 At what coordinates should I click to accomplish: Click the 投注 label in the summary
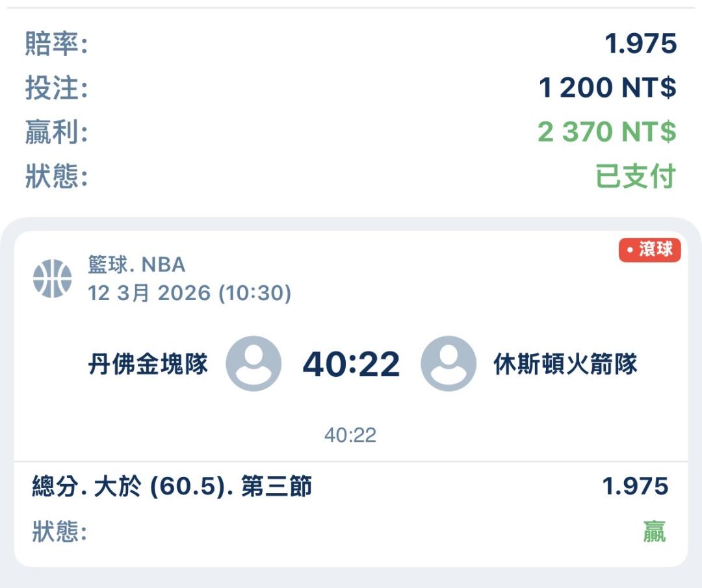tap(57, 88)
